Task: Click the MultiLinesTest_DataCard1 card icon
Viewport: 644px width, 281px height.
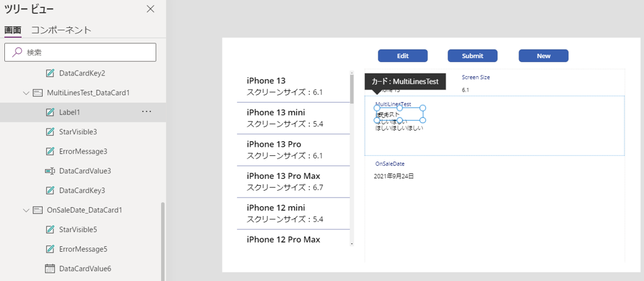Action: pos(38,93)
